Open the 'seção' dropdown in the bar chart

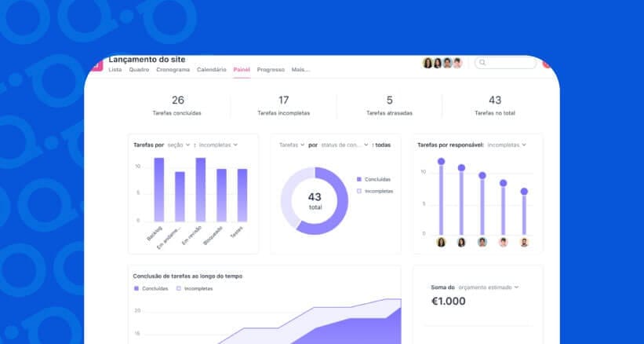click(x=178, y=145)
